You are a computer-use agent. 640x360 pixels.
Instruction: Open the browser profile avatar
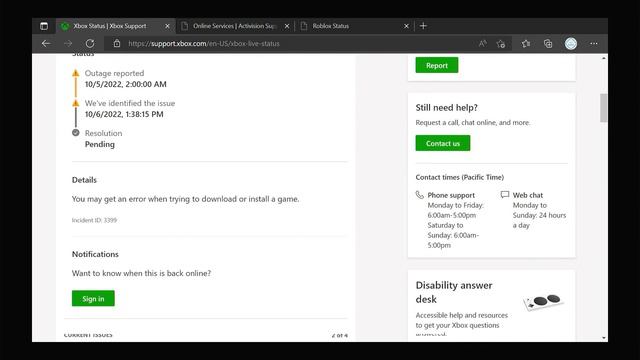click(571, 43)
